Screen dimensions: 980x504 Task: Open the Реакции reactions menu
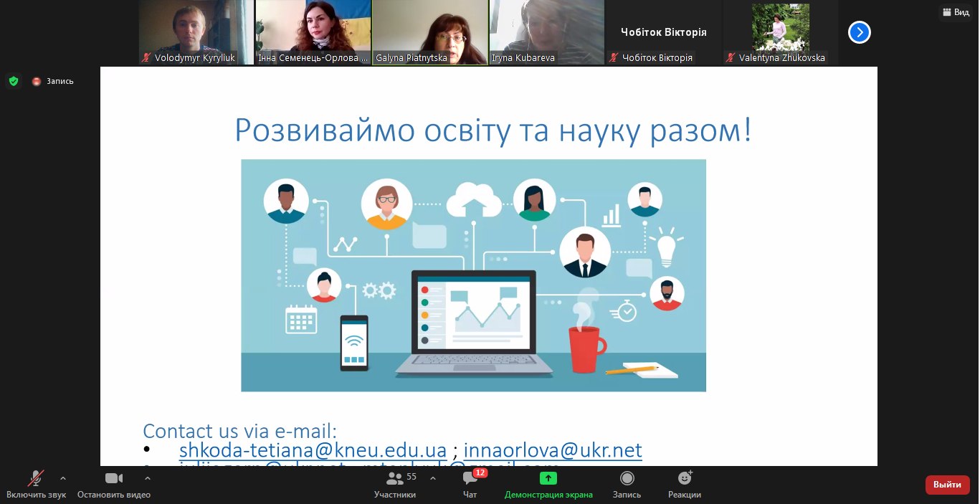click(685, 485)
